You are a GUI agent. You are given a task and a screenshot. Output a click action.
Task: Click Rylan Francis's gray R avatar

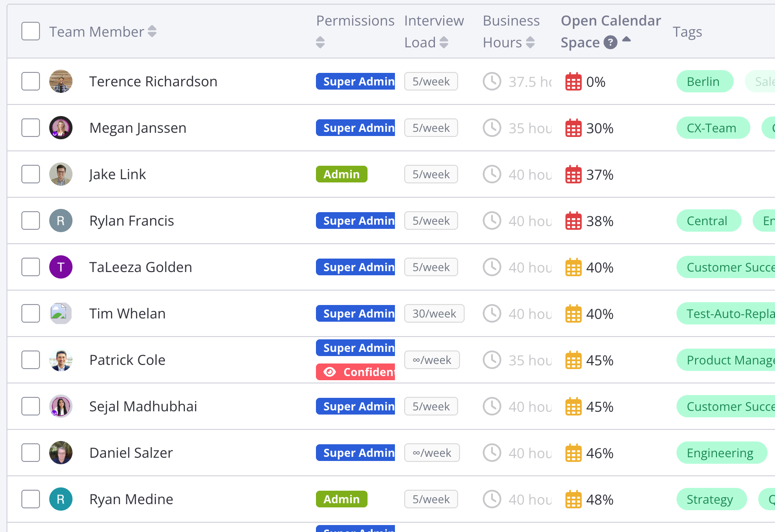[61, 221]
